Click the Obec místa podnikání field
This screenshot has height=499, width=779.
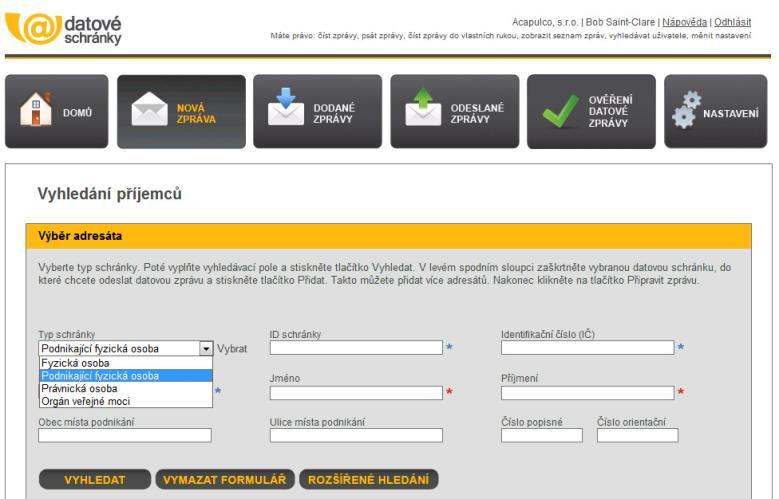tap(125, 435)
